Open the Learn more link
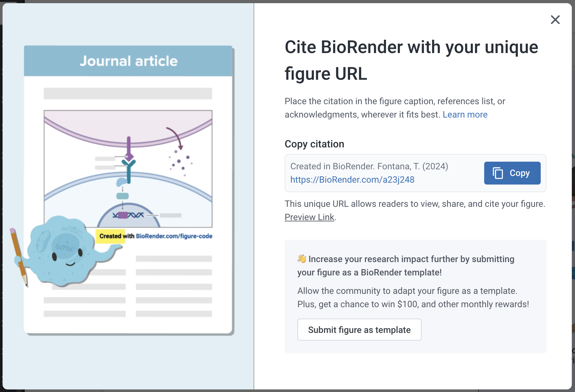This screenshot has width=575, height=392. [465, 115]
